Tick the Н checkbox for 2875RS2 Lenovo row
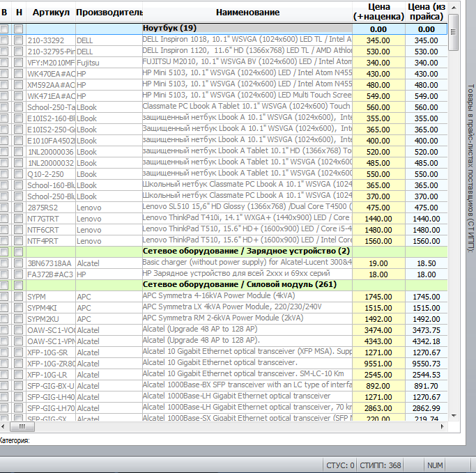Screen dimensions: 476x473 click(x=19, y=208)
